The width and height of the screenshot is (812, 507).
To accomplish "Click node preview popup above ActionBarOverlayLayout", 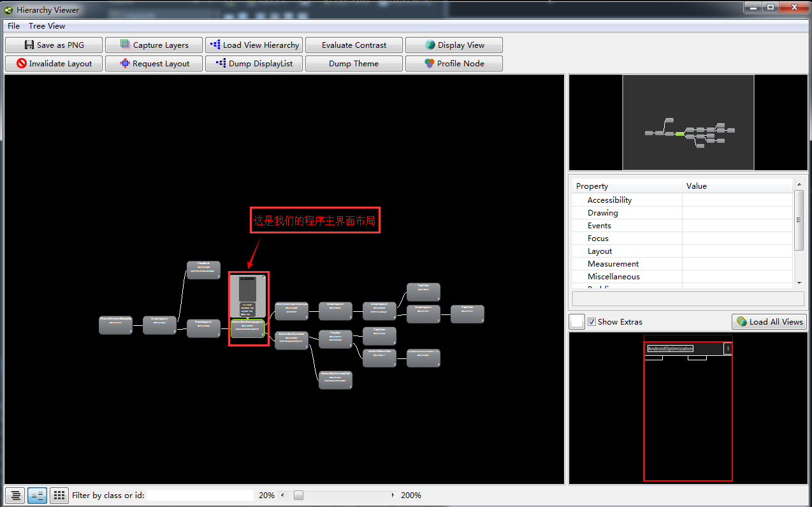I will pyautogui.click(x=249, y=295).
